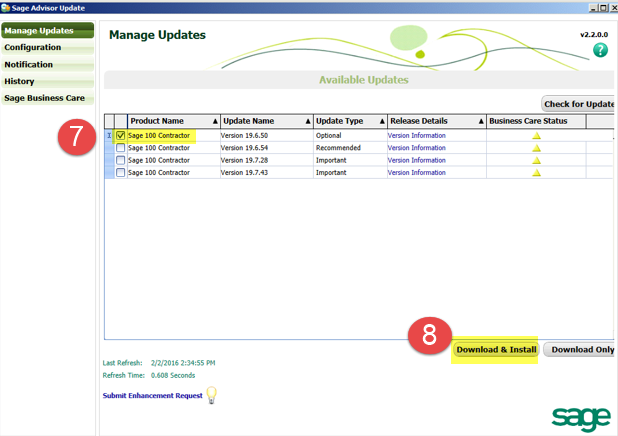
Task: Click the Refresh Time value 0.608 Seconds
Action: click(x=173, y=375)
